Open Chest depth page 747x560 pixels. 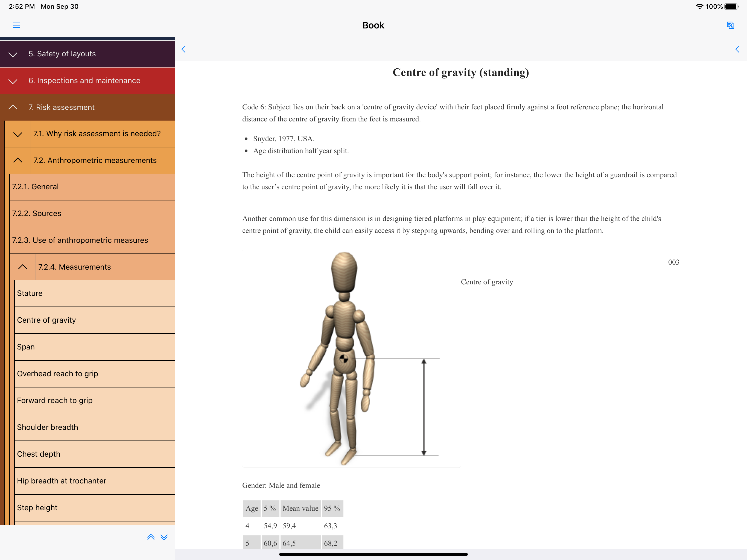[95, 454]
